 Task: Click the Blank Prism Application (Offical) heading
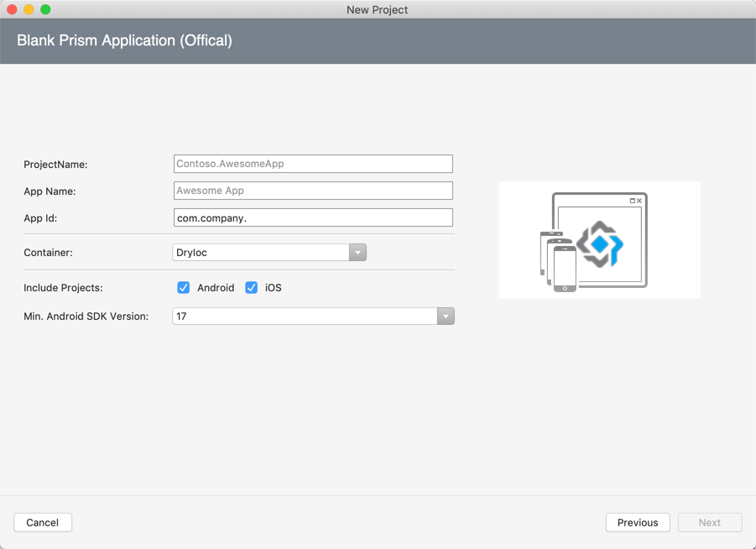pos(124,40)
